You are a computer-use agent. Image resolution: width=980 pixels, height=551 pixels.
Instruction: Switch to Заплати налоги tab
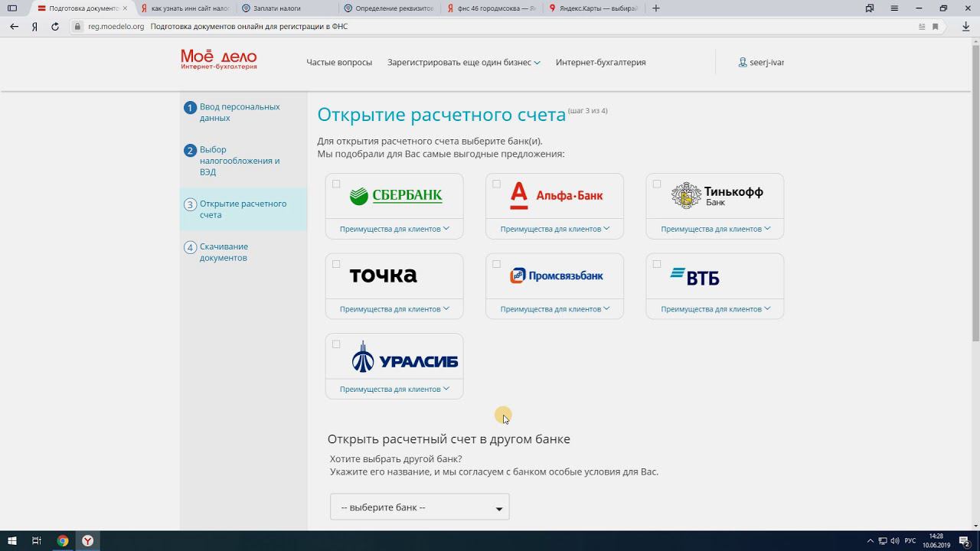(x=286, y=8)
